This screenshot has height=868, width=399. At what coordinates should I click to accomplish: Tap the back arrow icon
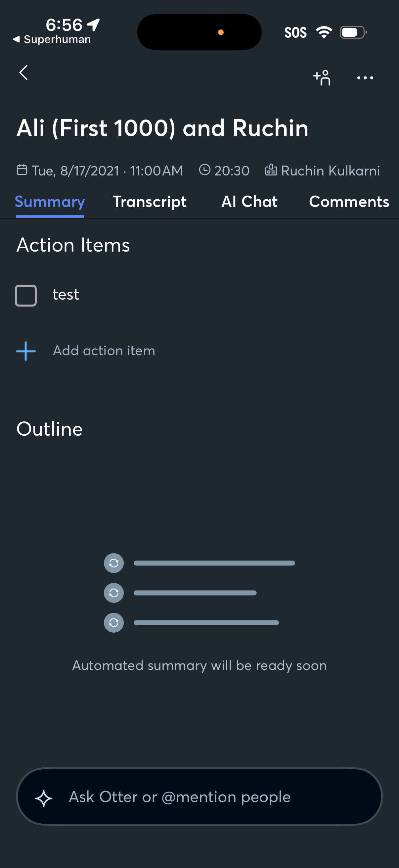tap(23, 73)
